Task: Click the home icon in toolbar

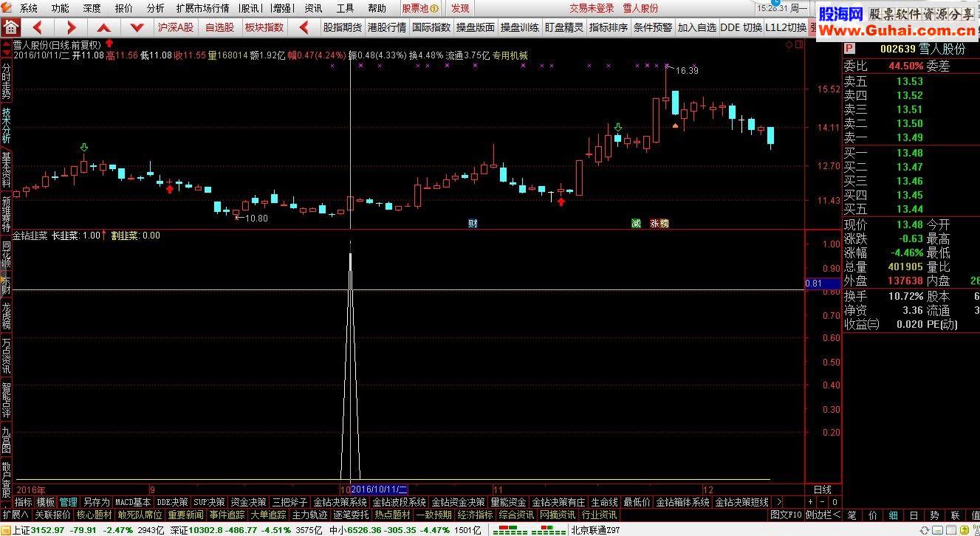Action: [x=10, y=27]
